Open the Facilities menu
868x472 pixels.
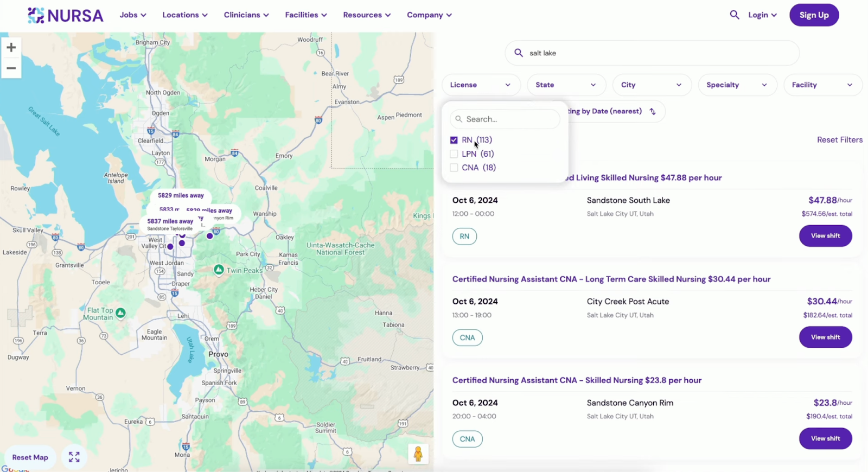pyautogui.click(x=306, y=15)
